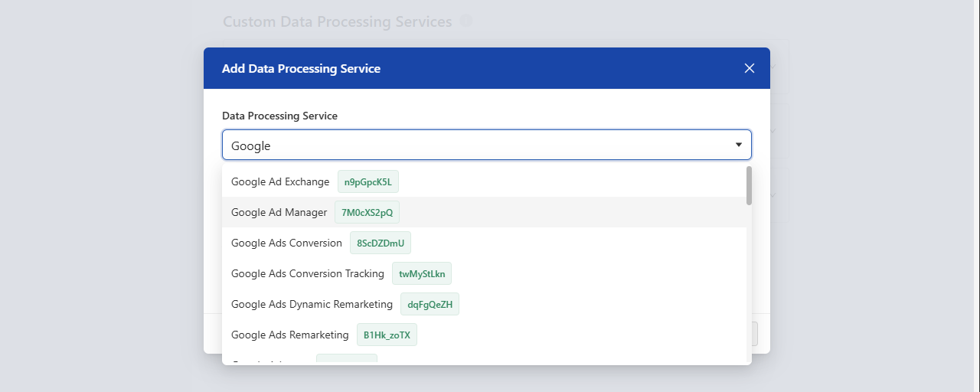Click the 7M0cXS2pQ ID badge
The height and width of the screenshot is (392, 980).
coord(367,212)
